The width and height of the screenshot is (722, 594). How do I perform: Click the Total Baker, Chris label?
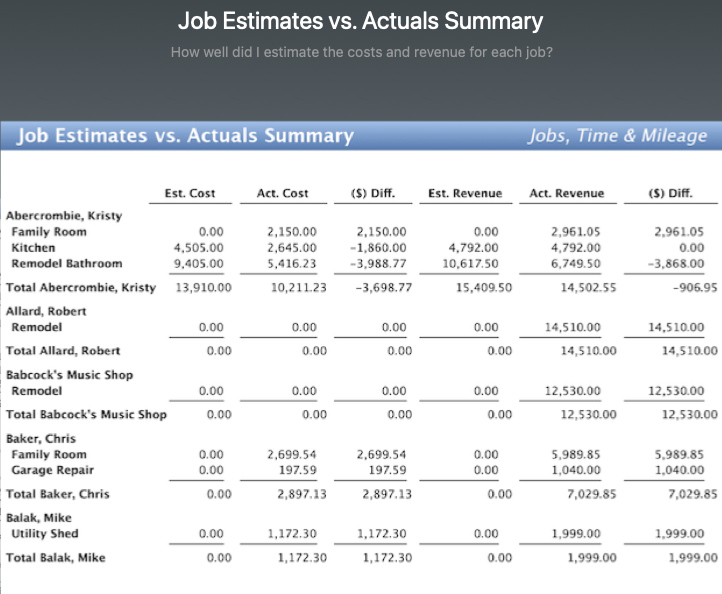click(58, 494)
